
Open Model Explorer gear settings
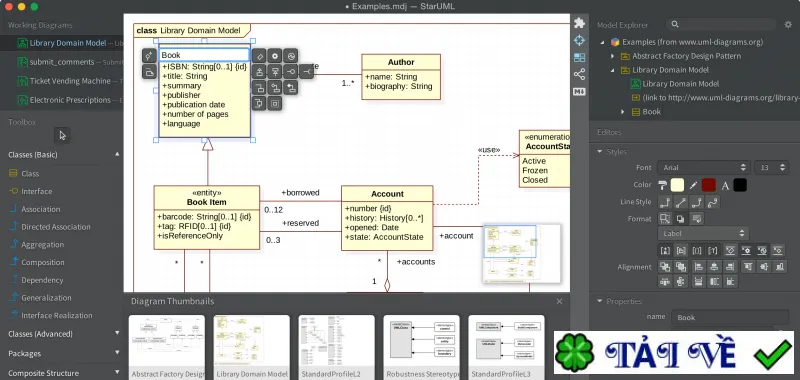coord(788,24)
